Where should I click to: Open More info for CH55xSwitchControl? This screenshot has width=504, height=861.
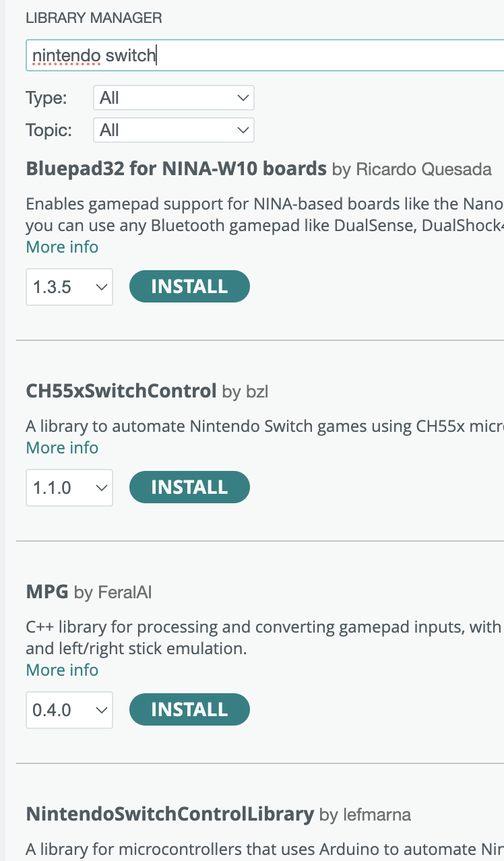tap(62, 448)
